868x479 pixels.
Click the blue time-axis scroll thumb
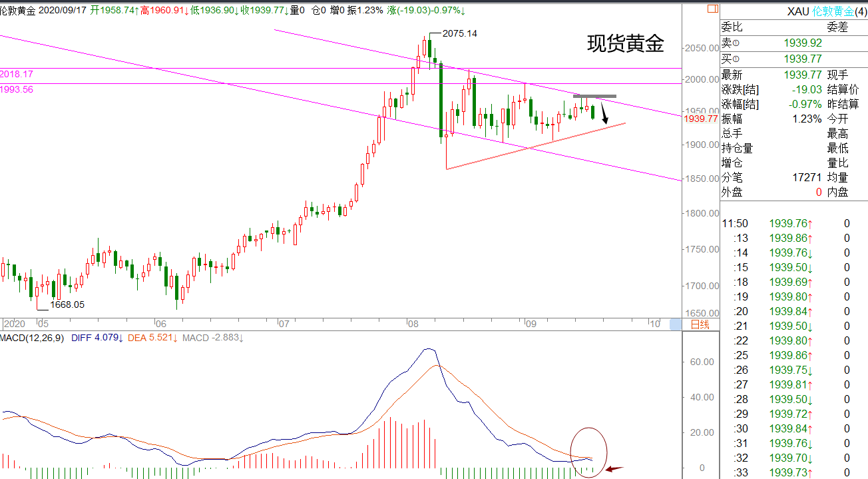[x=676, y=324]
